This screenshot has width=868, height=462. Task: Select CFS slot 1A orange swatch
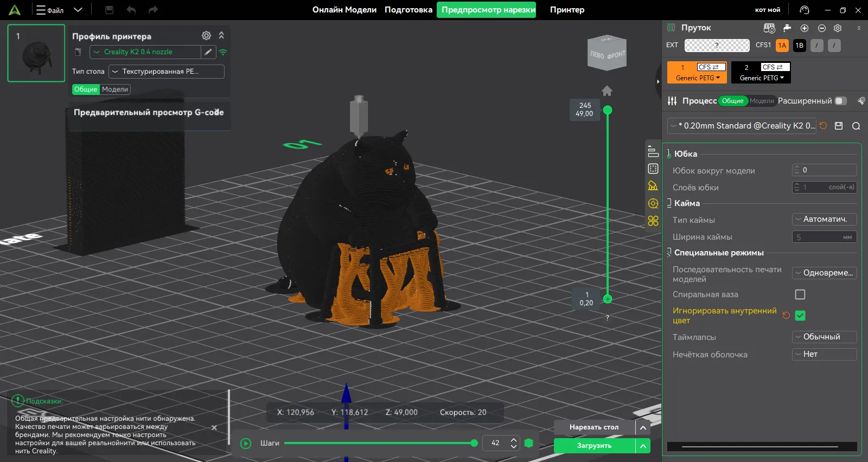coord(782,46)
